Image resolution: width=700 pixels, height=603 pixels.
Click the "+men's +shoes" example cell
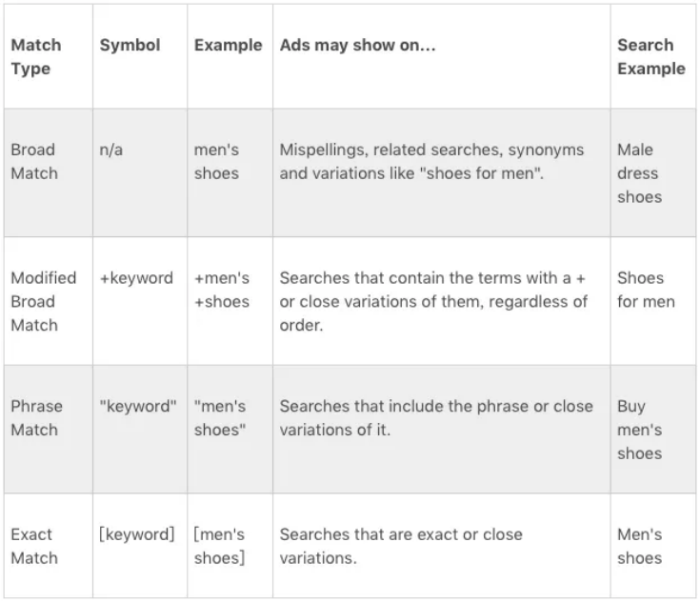coord(222,290)
